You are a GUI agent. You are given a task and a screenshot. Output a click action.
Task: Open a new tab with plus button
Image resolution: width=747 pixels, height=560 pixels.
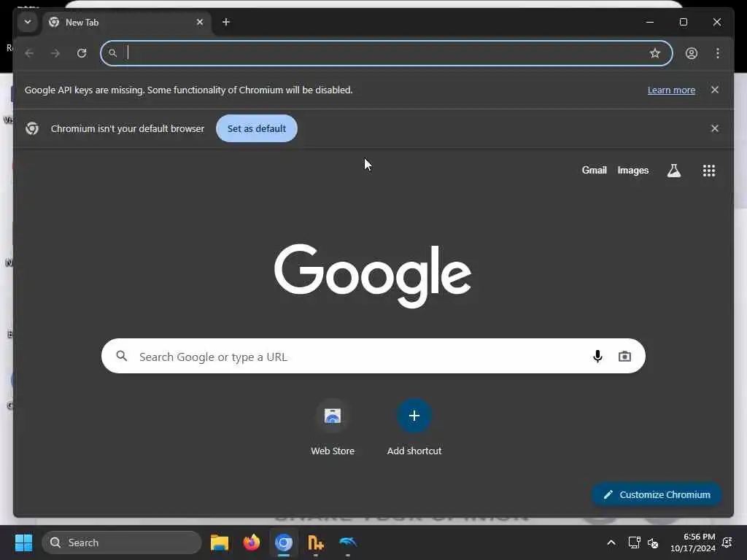point(226,22)
